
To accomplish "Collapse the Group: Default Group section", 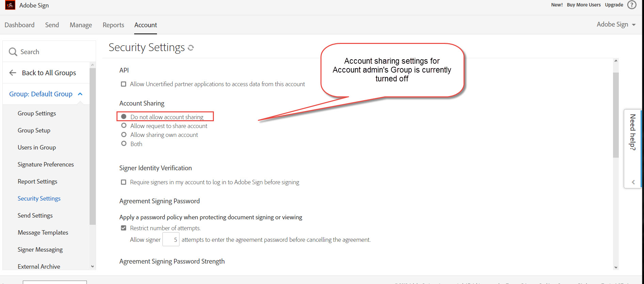I will (80, 94).
